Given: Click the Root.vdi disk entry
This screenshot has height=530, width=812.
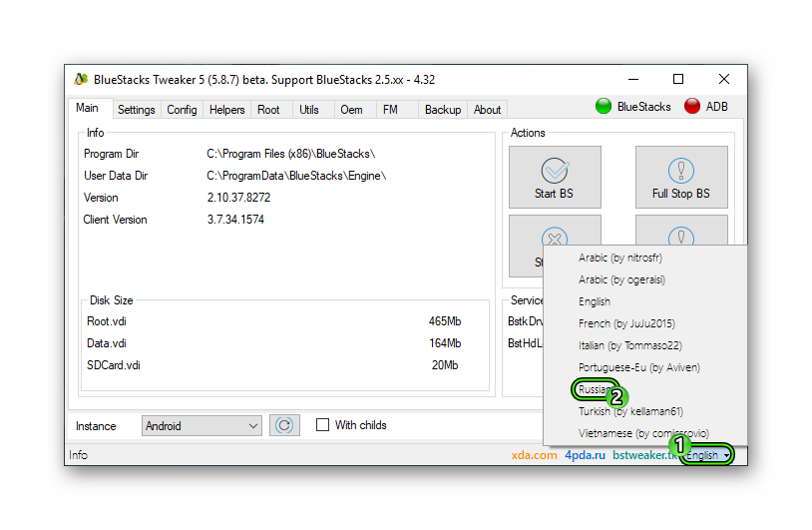Looking at the screenshot, I should pos(107,321).
